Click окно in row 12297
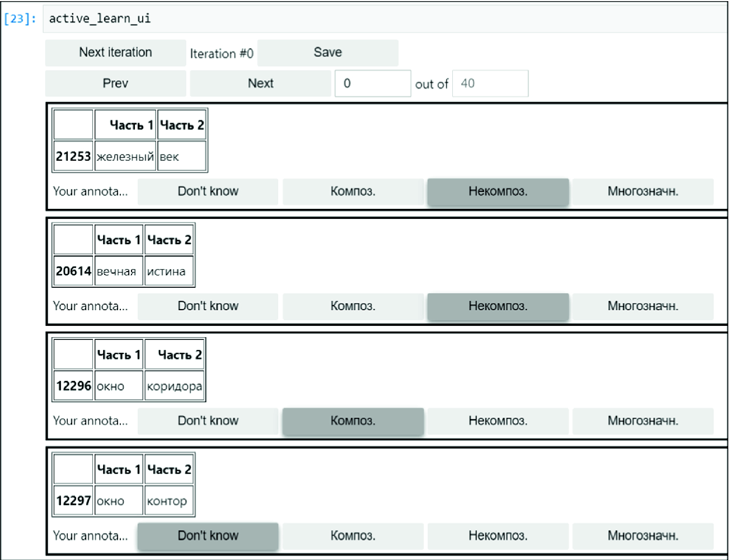This screenshot has width=730, height=560. coord(119,501)
